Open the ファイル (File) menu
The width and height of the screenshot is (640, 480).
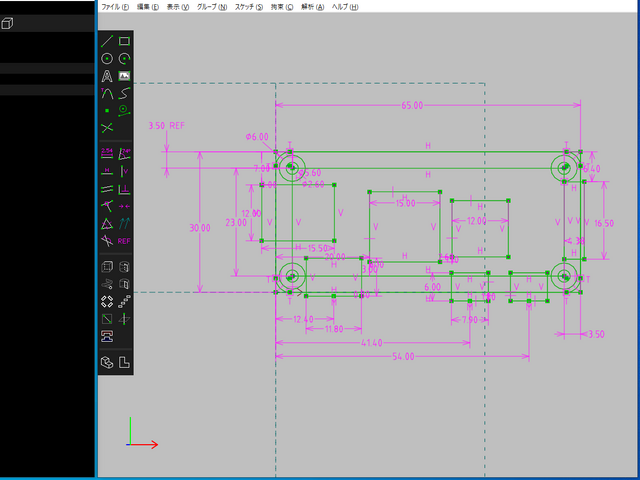pos(116,7)
